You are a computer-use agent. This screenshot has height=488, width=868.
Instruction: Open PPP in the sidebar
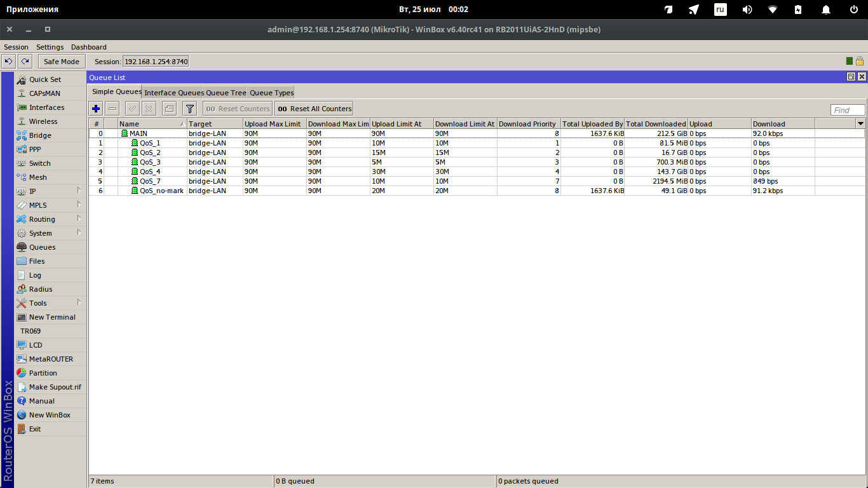tap(50, 149)
